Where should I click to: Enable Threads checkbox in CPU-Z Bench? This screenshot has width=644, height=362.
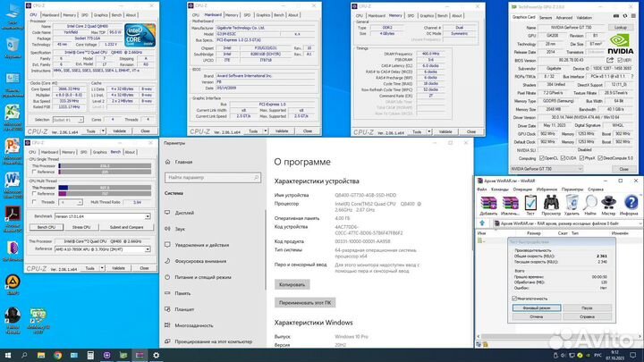(34, 202)
